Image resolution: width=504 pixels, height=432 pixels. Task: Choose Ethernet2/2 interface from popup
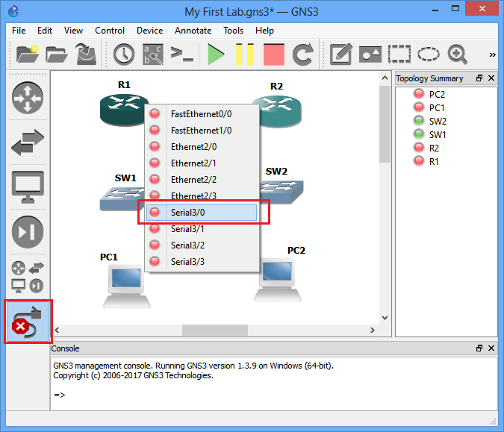(x=202, y=180)
